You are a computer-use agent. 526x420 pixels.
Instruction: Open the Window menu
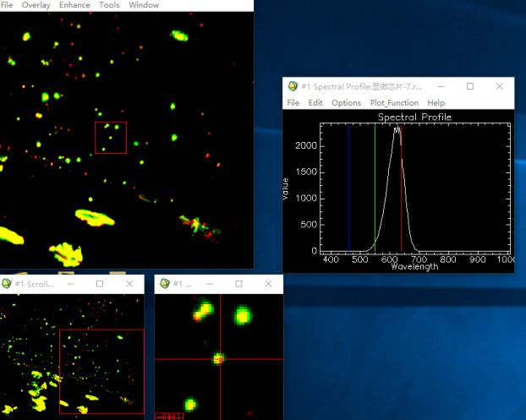point(144,5)
